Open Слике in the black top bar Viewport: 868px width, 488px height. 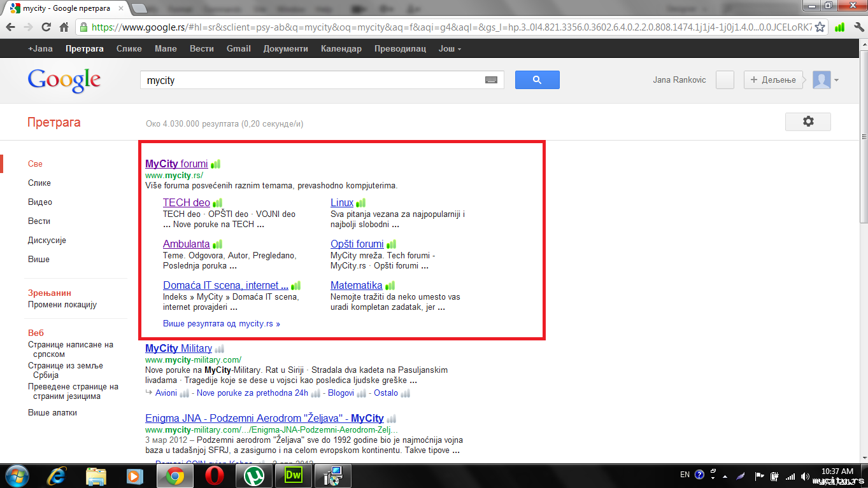129,49
